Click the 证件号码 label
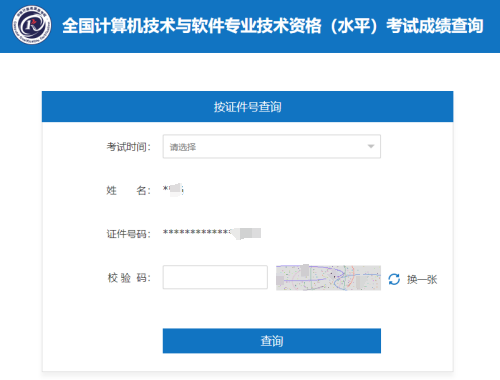 point(129,234)
